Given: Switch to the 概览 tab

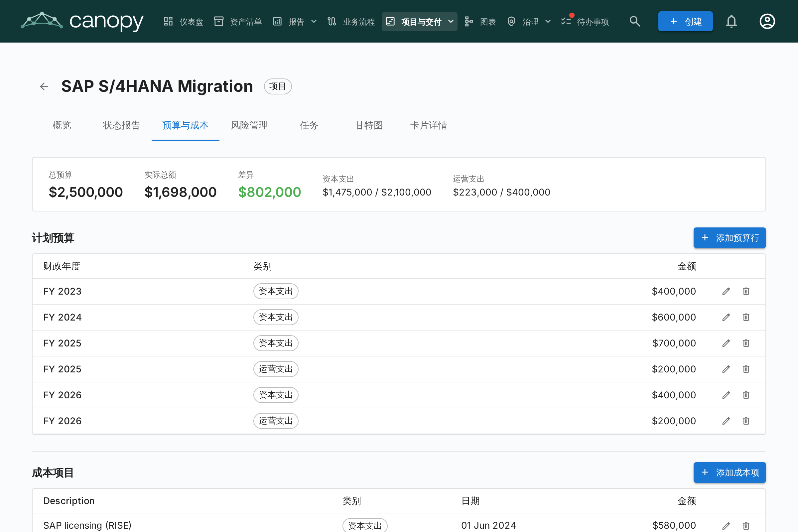Looking at the screenshot, I should [62, 126].
